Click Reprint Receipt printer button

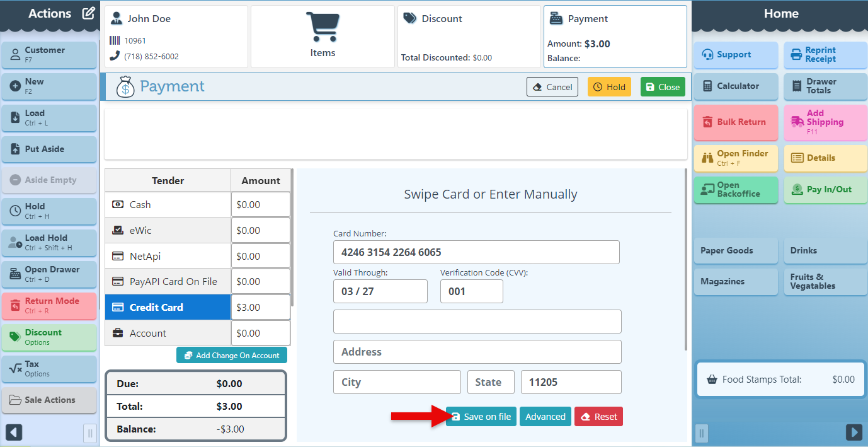[x=825, y=55]
